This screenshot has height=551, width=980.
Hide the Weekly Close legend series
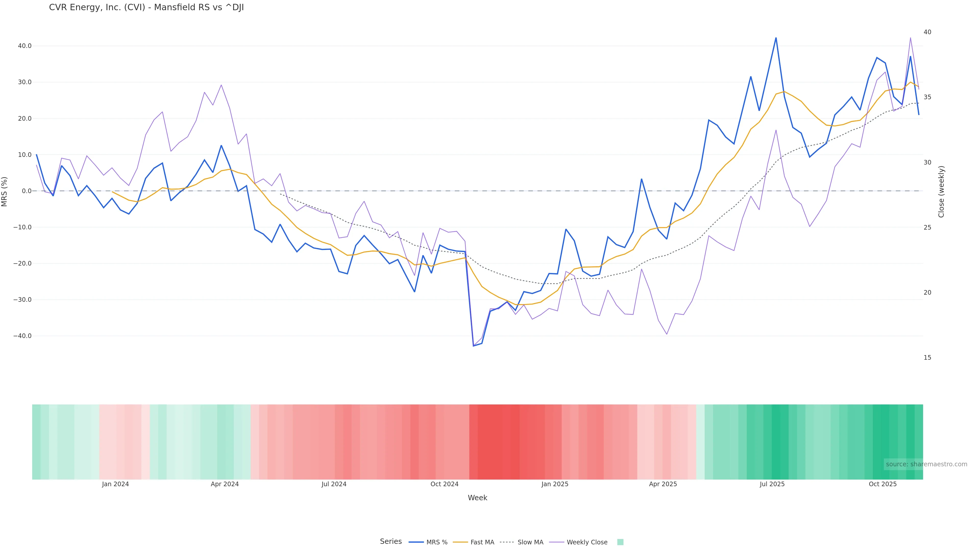(579, 542)
